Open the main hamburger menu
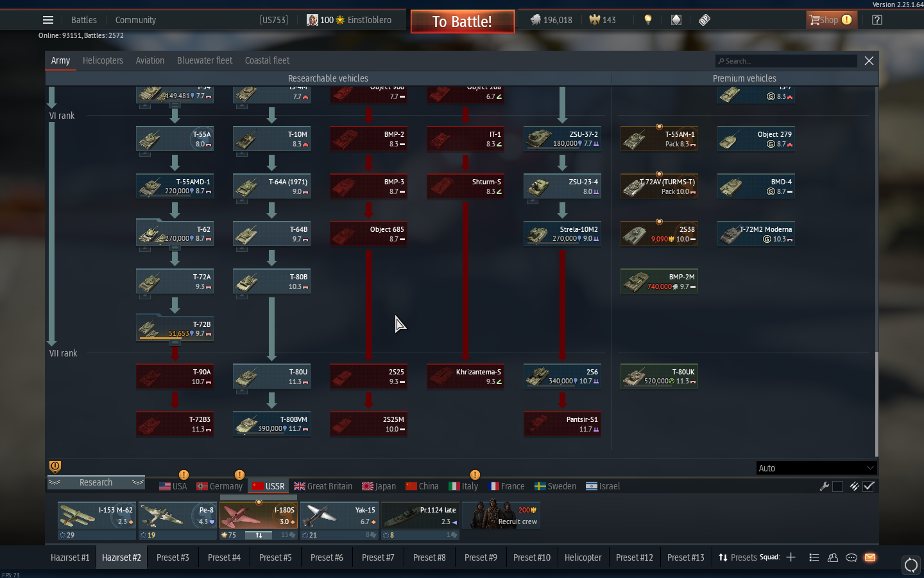Image resolution: width=924 pixels, height=578 pixels. tap(48, 20)
